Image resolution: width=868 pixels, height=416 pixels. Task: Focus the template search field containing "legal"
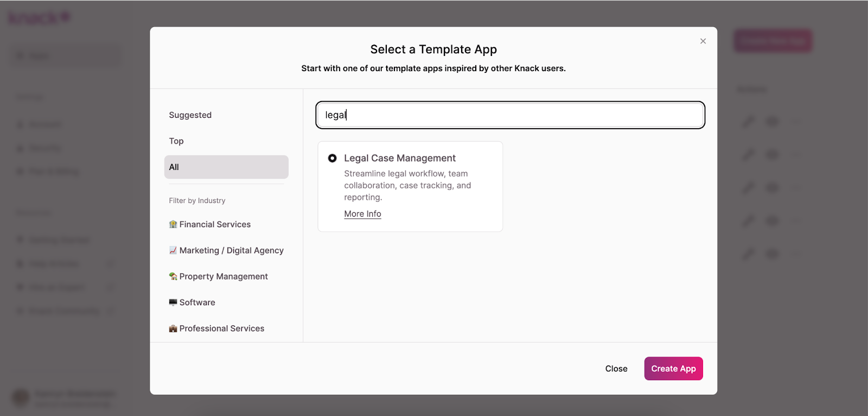(x=510, y=115)
